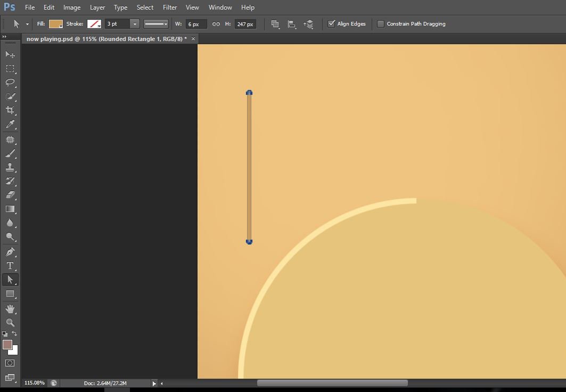Image resolution: width=566 pixels, height=392 pixels.
Task: Toggle Quick Mask mode
Action: click(10, 363)
